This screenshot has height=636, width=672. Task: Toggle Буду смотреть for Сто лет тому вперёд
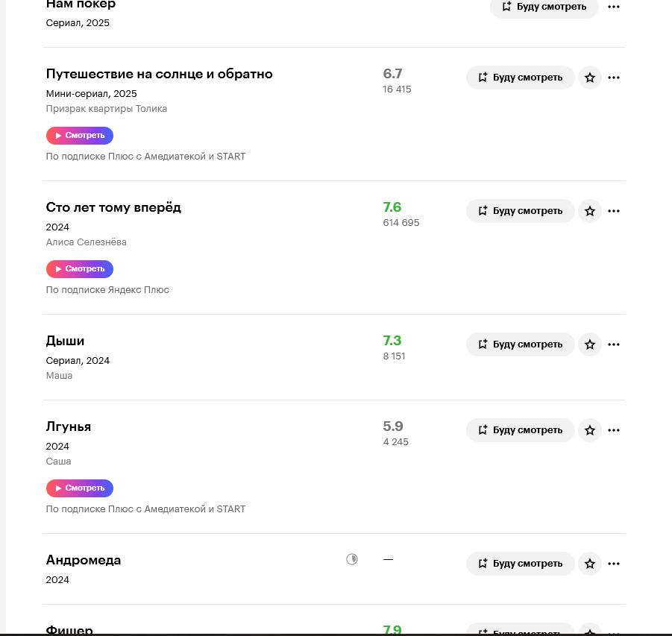pyautogui.click(x=521, y=211)
